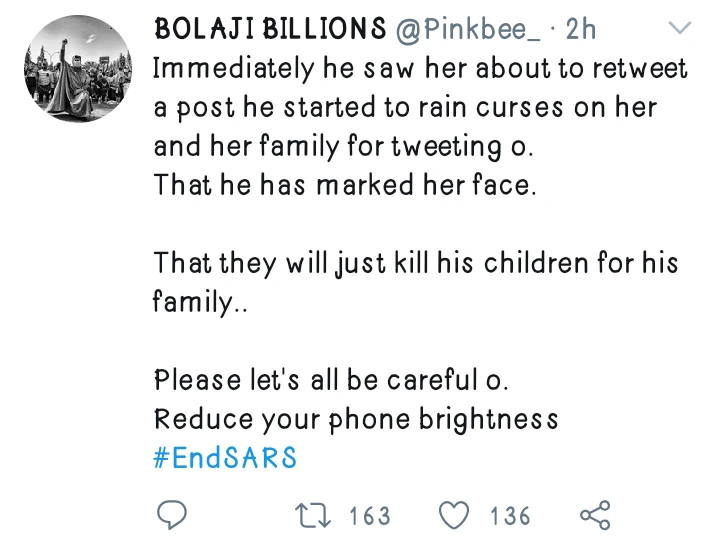The image size is (720, 553).
Task: View the 163 retweets count
Action: coord(370,516)
